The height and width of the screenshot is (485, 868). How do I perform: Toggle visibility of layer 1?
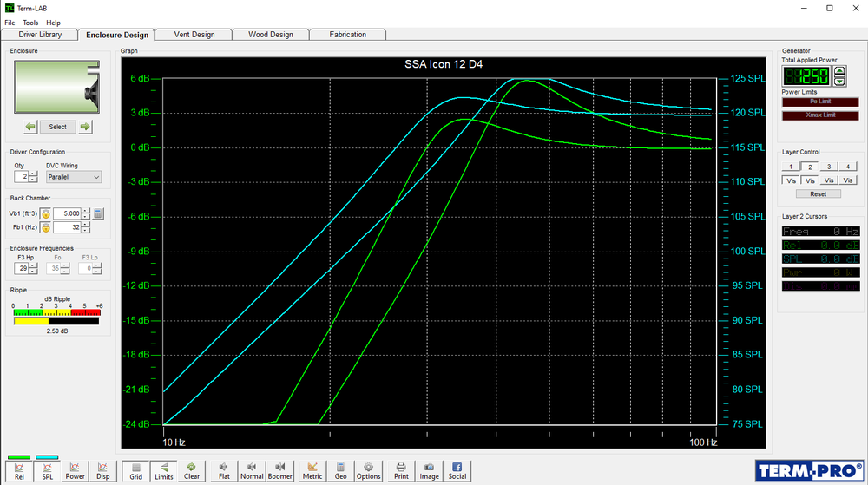[791, 180]
